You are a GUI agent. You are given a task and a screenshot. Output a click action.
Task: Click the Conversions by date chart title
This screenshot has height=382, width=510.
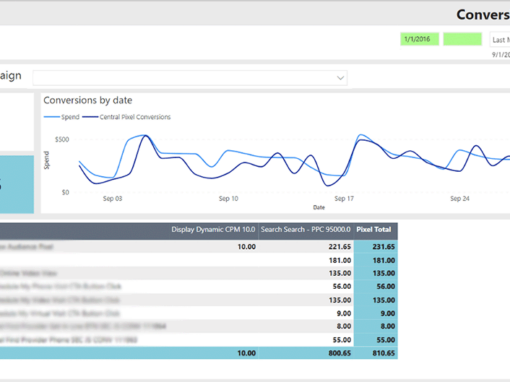(88, 100)
